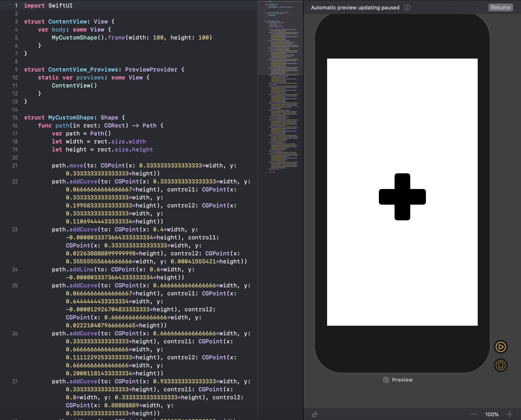This screenshot has width=521, height=420.
Task: Click the Preview label below the device
Action: [x=402, y=380]
